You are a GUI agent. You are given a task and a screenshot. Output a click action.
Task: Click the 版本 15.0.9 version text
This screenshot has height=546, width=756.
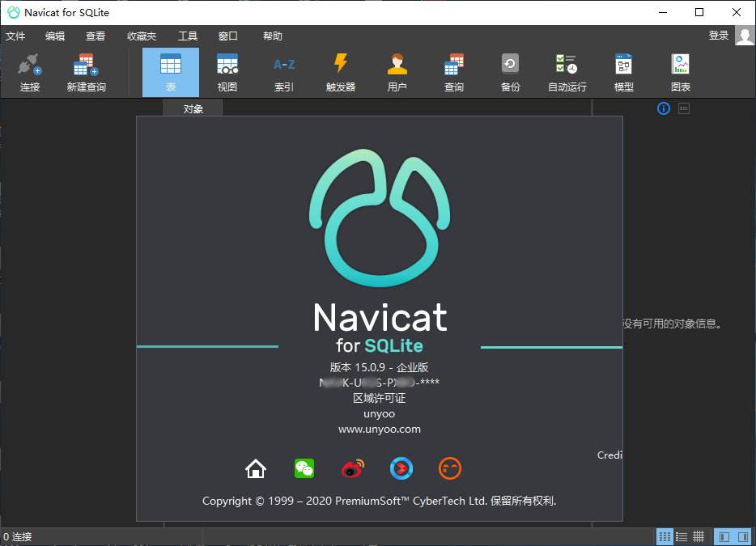[x=380, y=367]
